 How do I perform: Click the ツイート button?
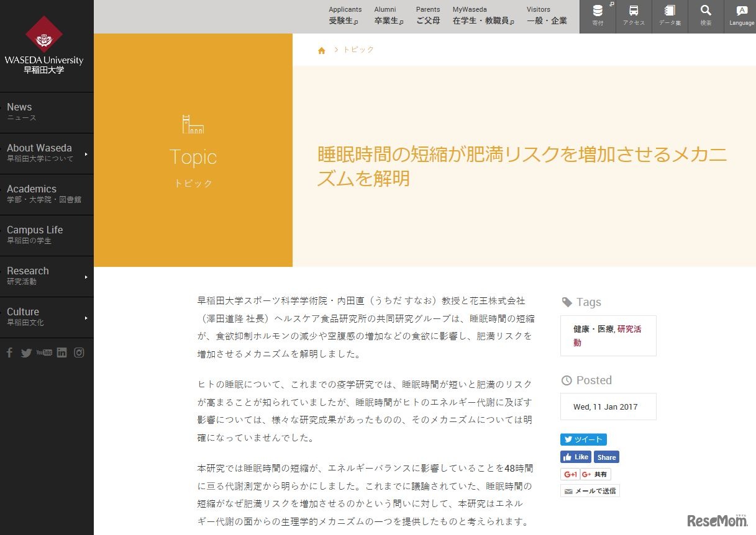point(583,439)
